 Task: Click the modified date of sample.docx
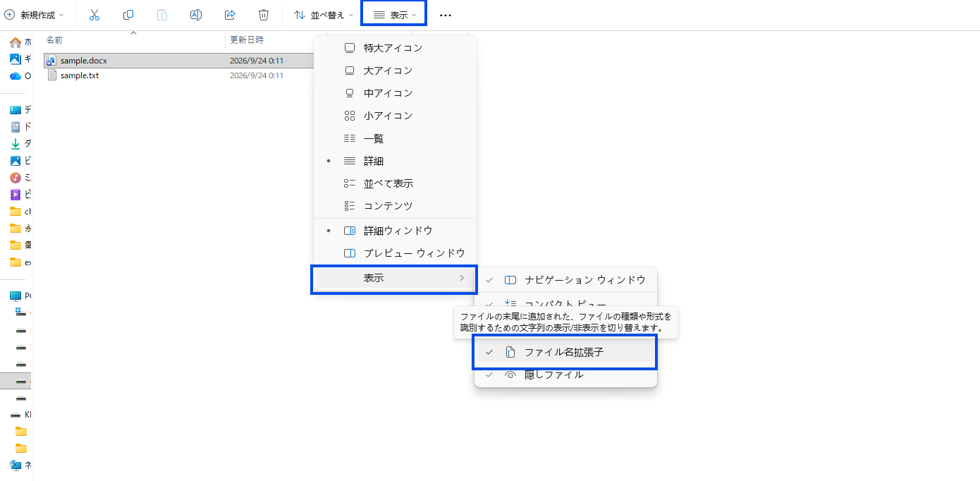pos(257,61)
